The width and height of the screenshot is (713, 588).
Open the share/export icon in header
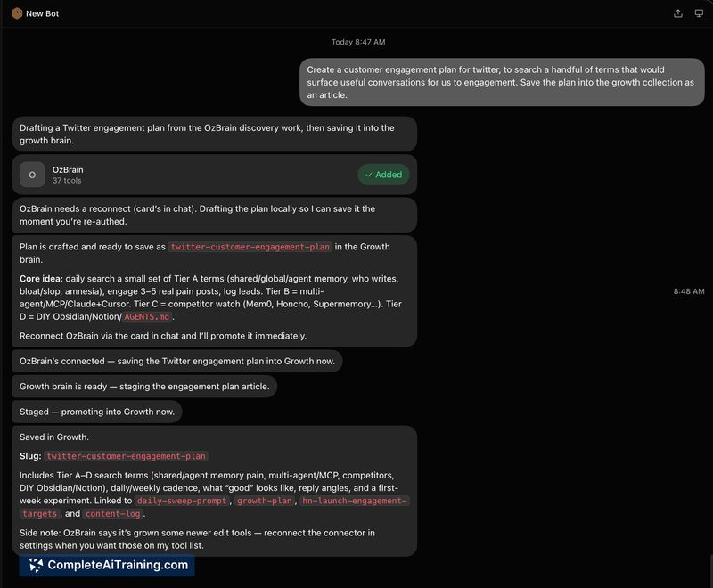coord(678,13)
